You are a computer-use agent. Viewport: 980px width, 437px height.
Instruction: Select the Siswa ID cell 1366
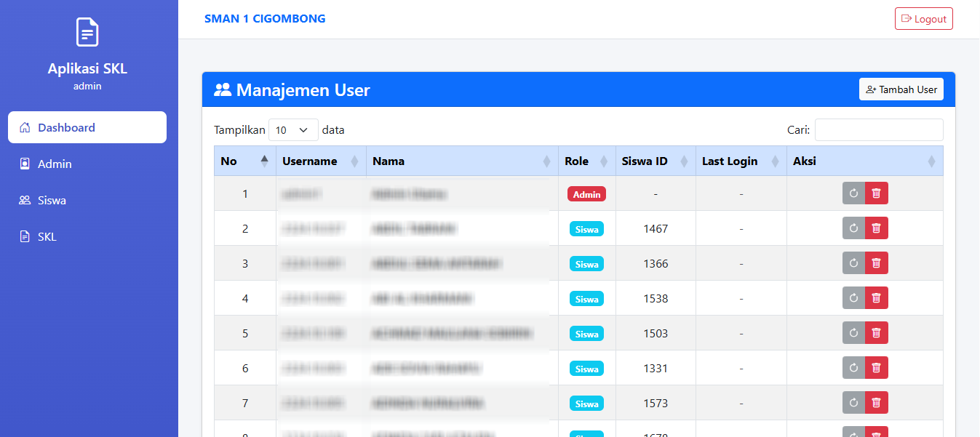656,263
